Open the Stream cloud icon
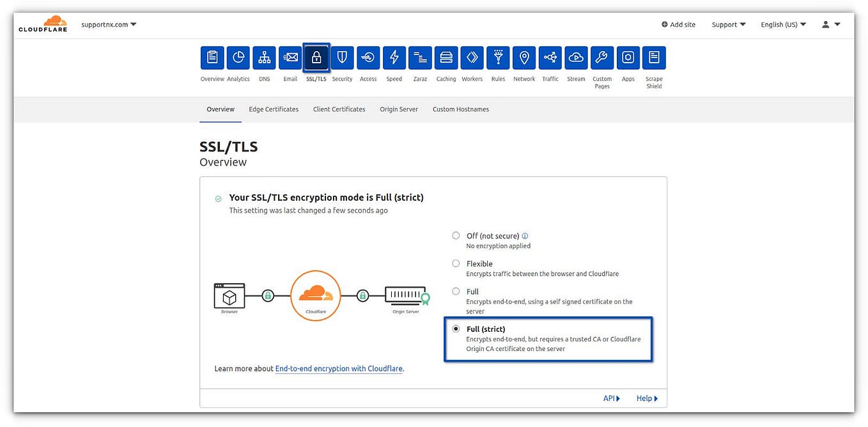 (x=576, y=57)
